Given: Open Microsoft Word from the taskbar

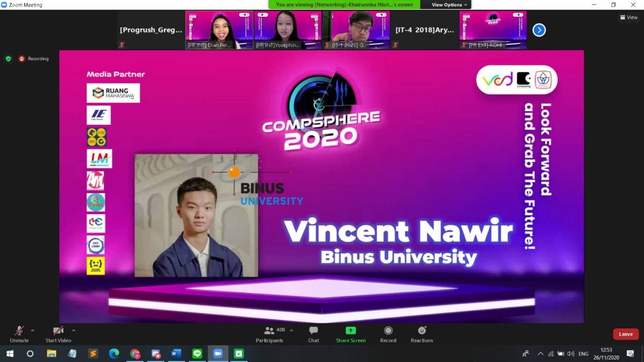Looking at the screenshot, I should (176, 353).
